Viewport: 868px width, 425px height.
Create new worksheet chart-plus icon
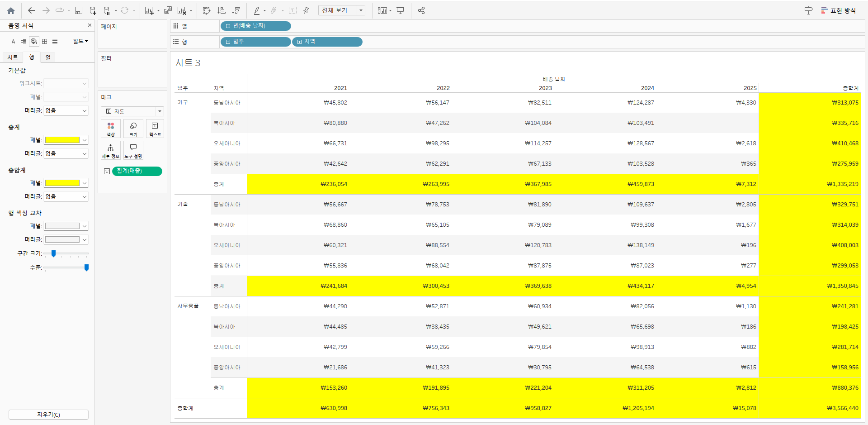(x=149, y=10)
